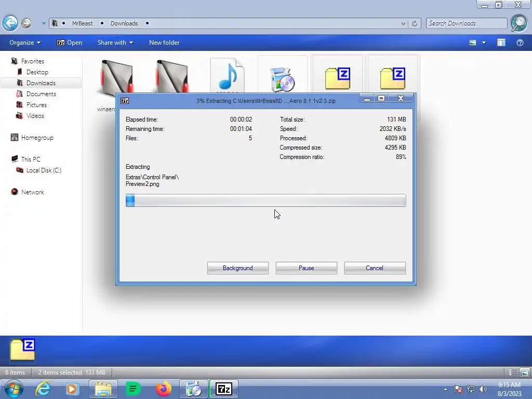Viewport: 532px width, 399px height.
Task: Open File Explorer taskbar button
Action: click(x=103, y=389)
